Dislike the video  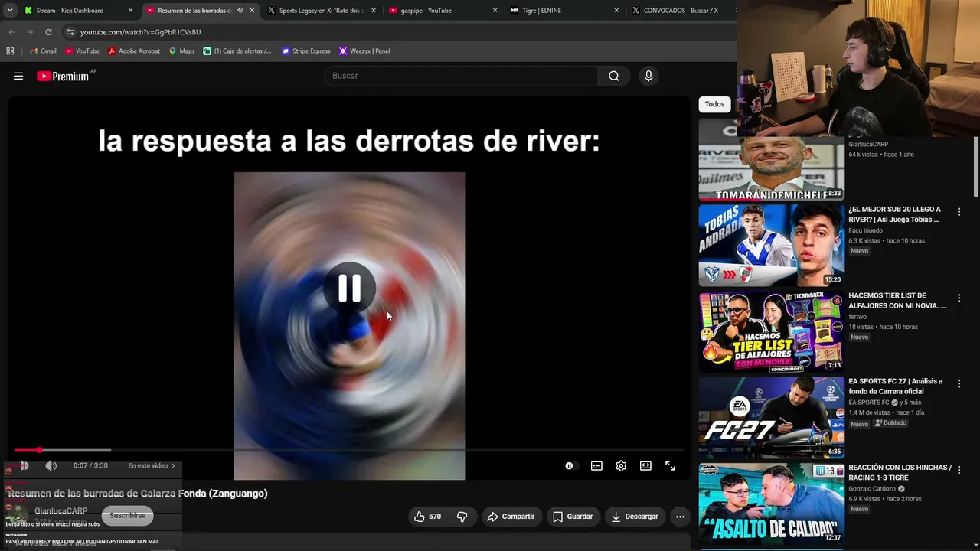(x=462, y=517)
